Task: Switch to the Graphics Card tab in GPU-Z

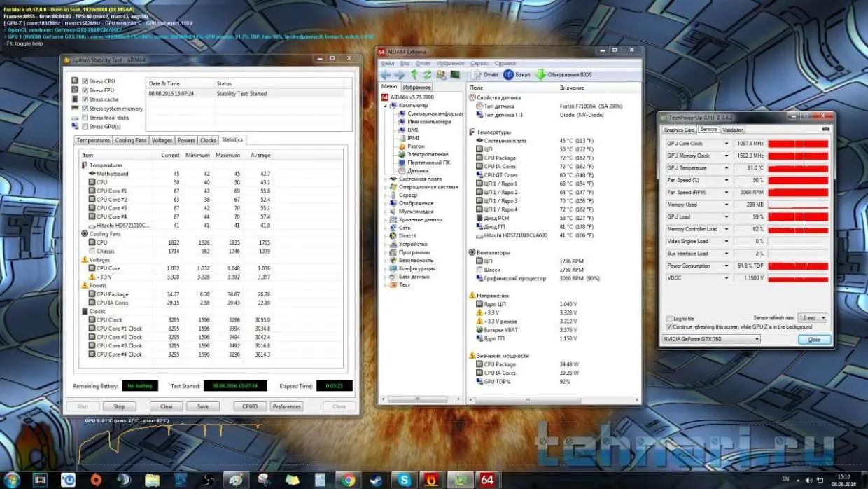Action: point(679,130)
